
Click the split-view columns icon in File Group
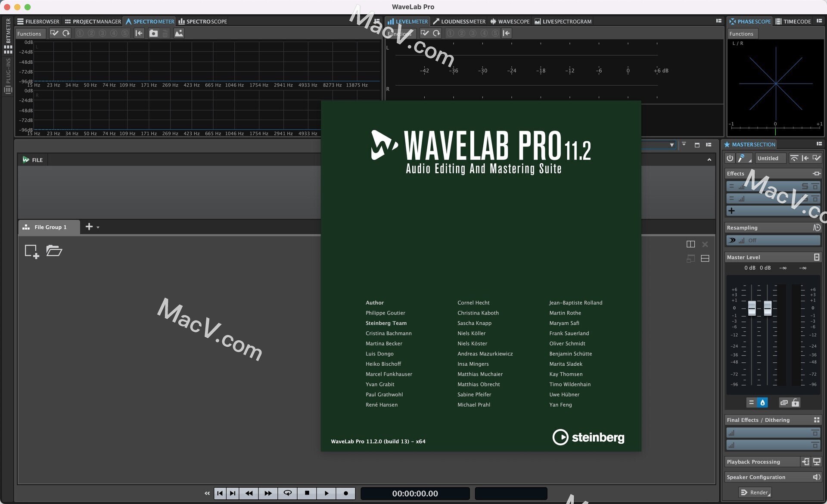(690, 244)
